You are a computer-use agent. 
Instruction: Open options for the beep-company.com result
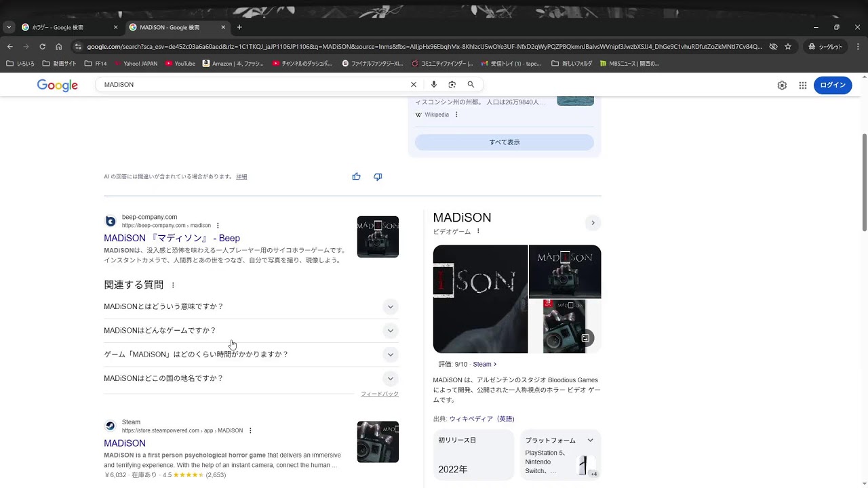(x=218, y=226)
